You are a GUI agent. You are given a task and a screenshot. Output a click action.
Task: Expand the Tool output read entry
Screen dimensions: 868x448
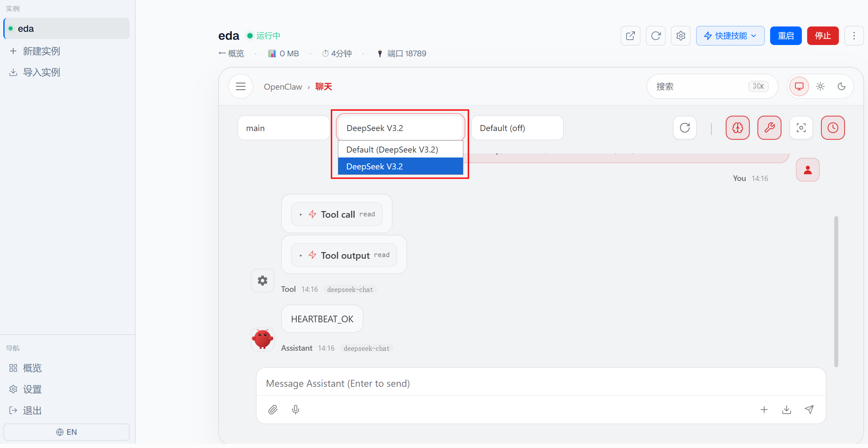point(344,255)
